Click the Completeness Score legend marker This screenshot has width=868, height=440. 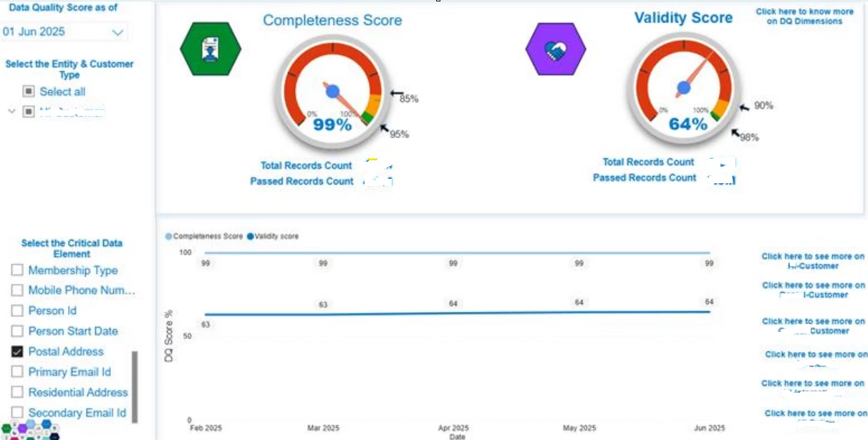point(169,236)
